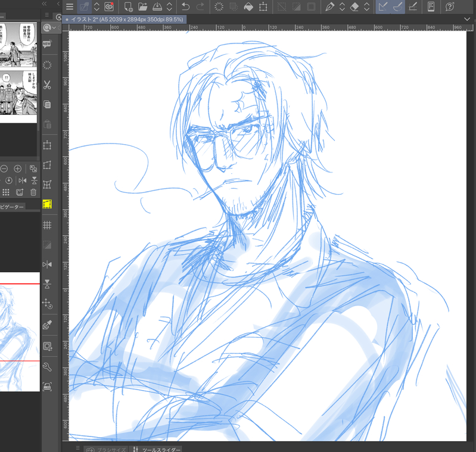Delete the sub view image
Viewport: 476px width, 452px height.
pos(33,192)
